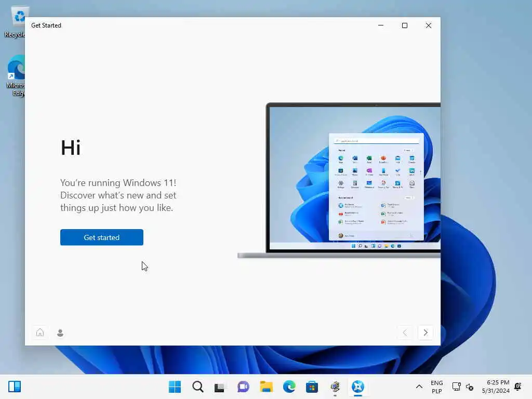Click the blue Get started button
Viewport: 532px width, 399px height.
(x=101, y=237)
